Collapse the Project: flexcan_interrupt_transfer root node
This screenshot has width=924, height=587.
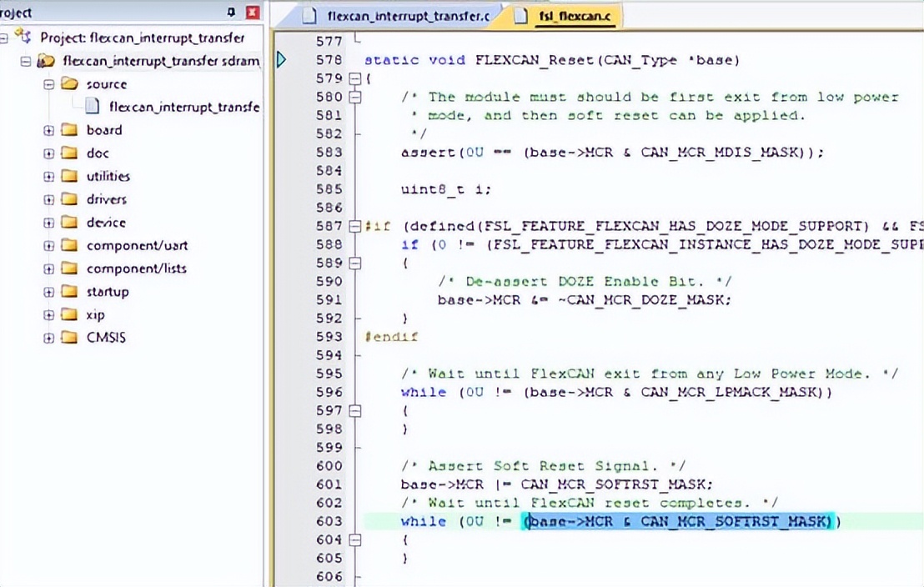(x=3, y=38)
